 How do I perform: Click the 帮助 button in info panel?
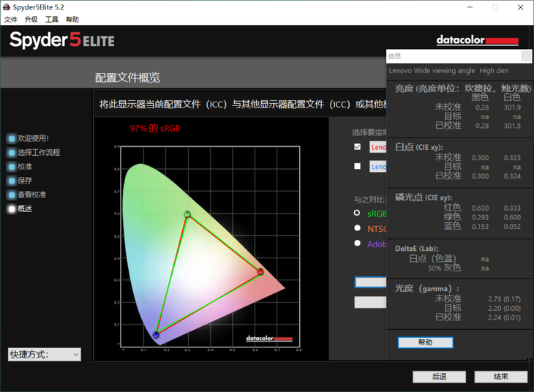(425, 342)
